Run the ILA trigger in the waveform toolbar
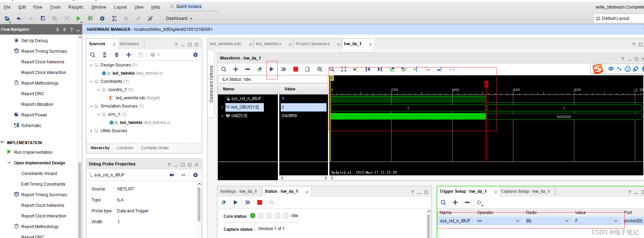Screen dimensions: 644x238 tap(272, 69)
